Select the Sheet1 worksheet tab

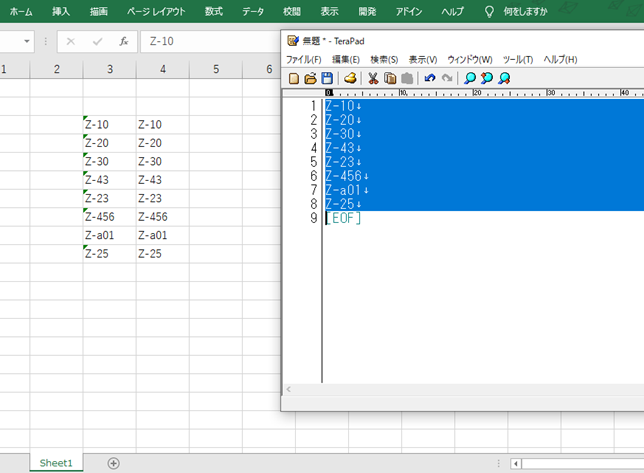[56, 463]
